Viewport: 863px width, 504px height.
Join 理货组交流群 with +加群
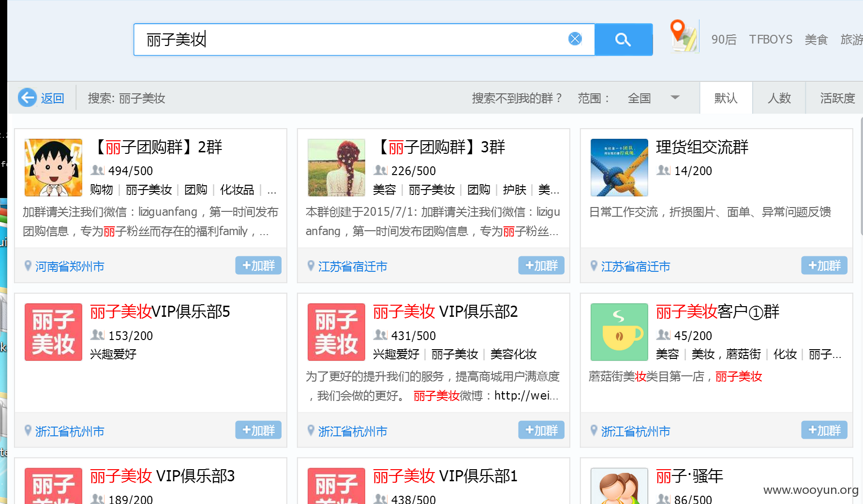coord(824,265)
